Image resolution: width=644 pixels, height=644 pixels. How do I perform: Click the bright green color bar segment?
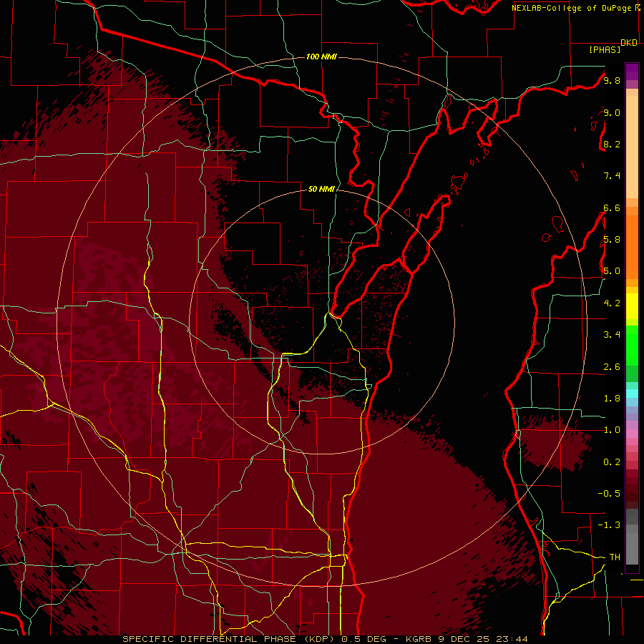click(x=632, y=346)
